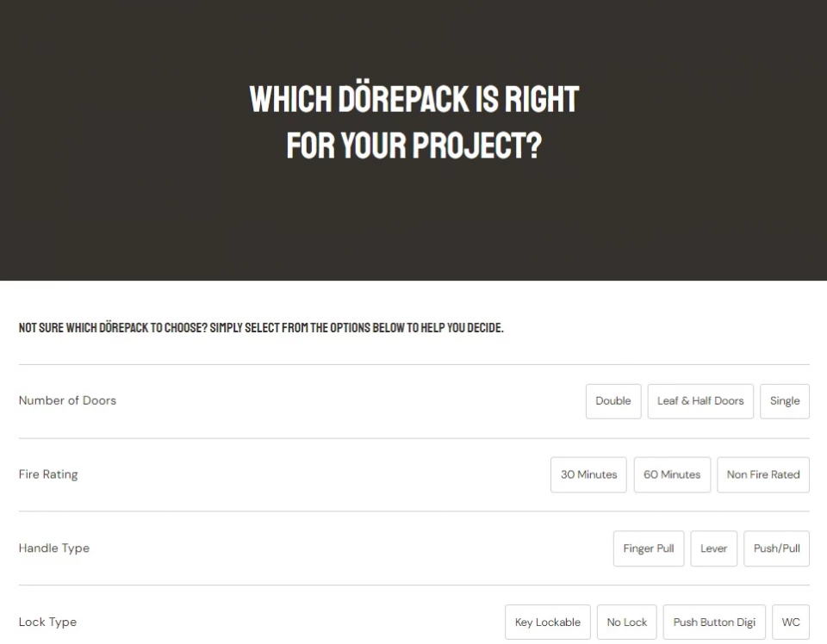
Task: Click the Number of Doors label
Action: pyautogui.click(x=67, y=400)
